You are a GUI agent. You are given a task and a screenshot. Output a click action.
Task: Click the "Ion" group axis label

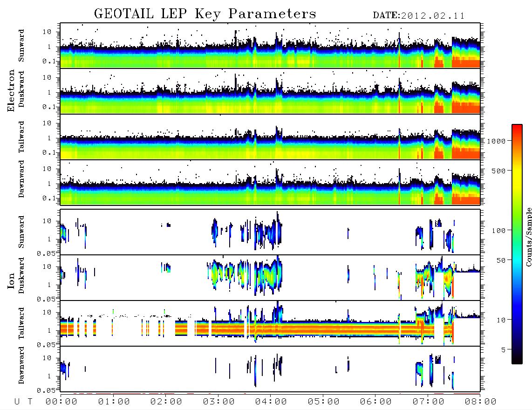click(11, 281)
